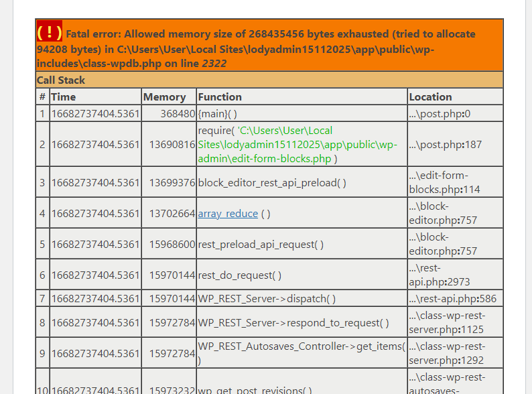Viewport: 532px width, 394px height.
Task: Click the Memory column header
Action: (x=169, y=96)
